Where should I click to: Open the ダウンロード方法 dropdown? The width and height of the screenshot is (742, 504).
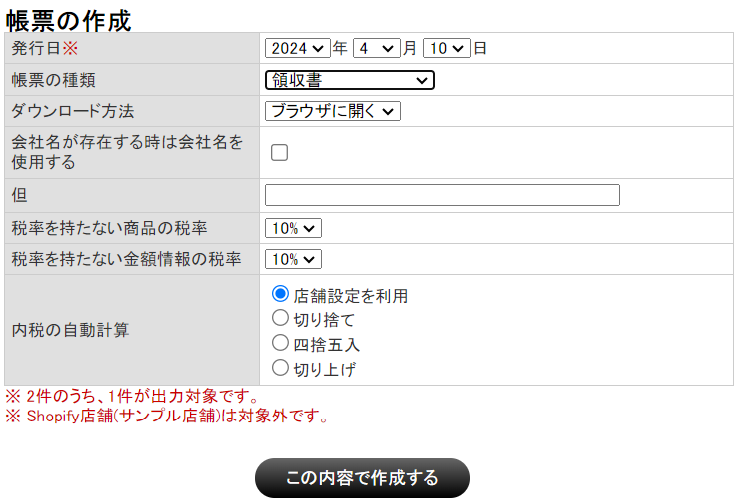pos(332,111)
